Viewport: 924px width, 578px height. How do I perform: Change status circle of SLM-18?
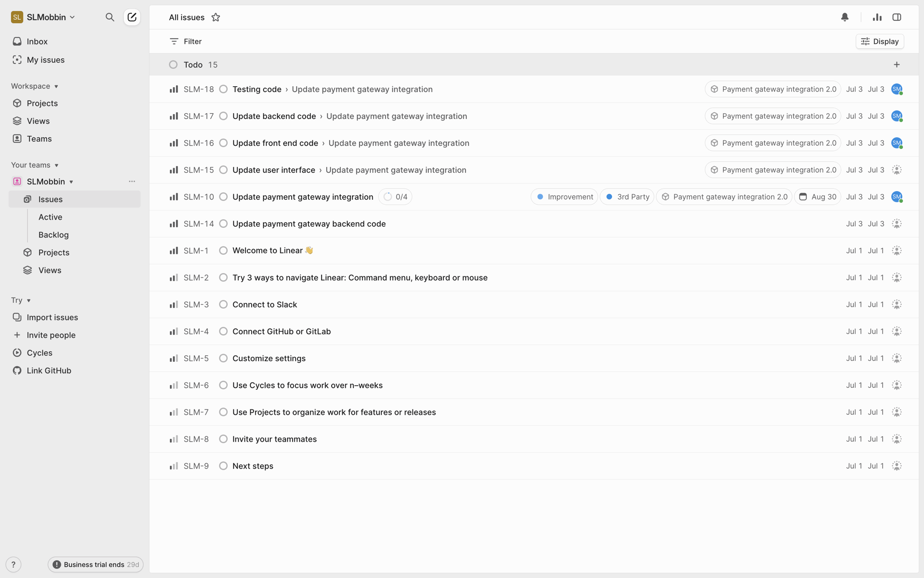click(223, 89)
